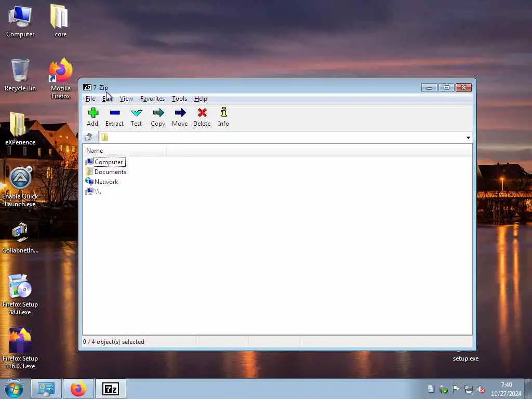
Task: Select Enable Quick Launch.exe desktop icon
Action: (x=20, y=187)
